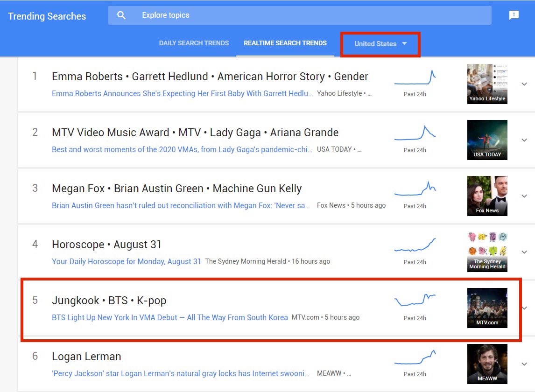The width and height of the screenshot is (535, 392).
Task: Open the send feedback icon
Action: 514,15
